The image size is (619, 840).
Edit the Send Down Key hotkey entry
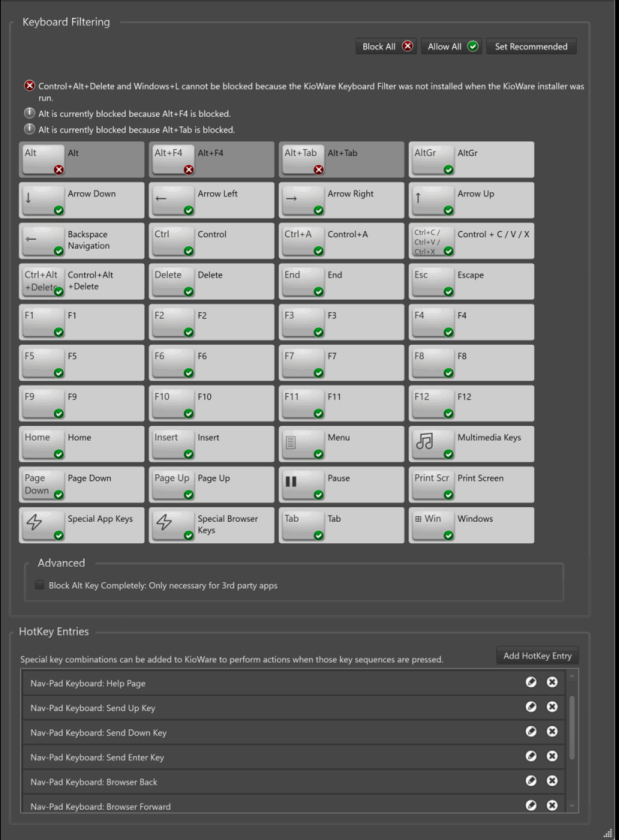coord(531,731)
